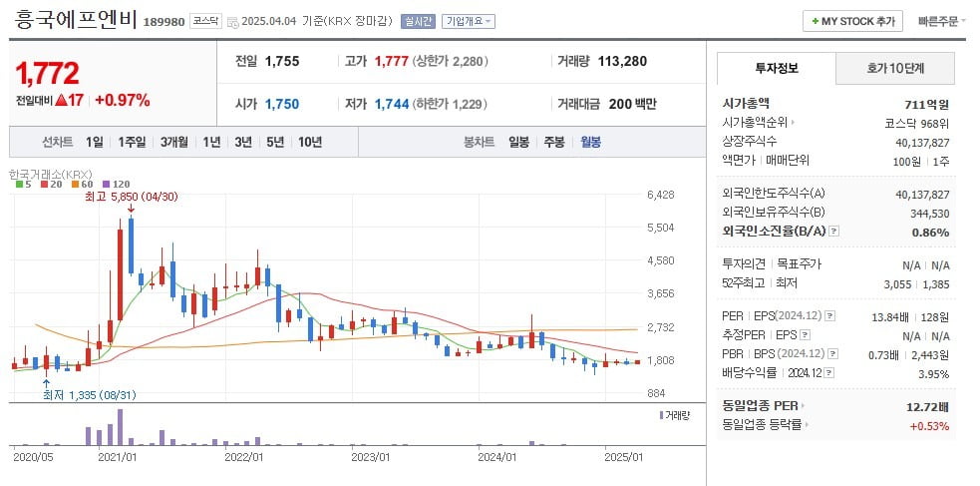Click help icon next to 외국인소진율(B/A)

point(833,233)
